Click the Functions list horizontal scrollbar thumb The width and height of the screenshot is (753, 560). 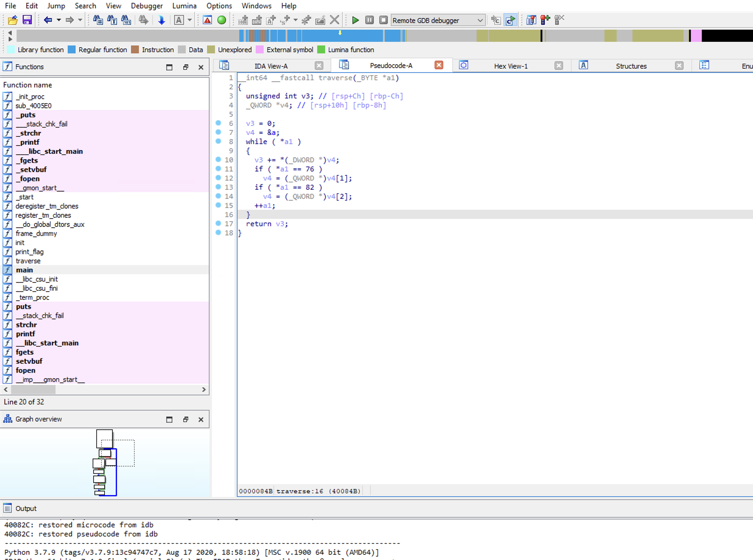33,390
